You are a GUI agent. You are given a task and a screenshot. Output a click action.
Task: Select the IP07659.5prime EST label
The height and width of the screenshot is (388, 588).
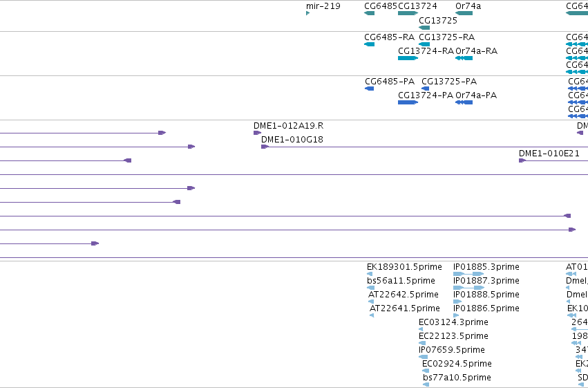[451, 350]
